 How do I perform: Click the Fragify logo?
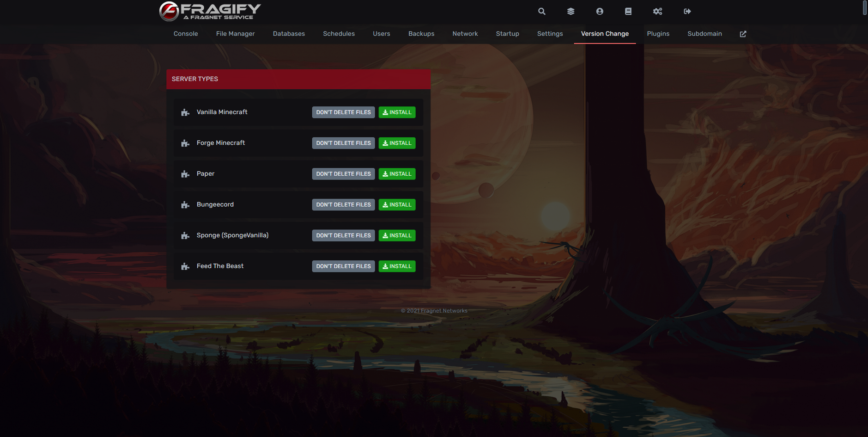(x=210, y=11)
